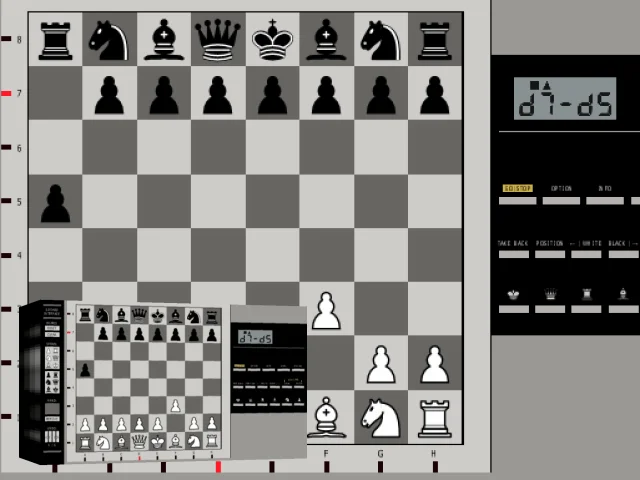Pick the black pawn on c7

pos(164,95)
